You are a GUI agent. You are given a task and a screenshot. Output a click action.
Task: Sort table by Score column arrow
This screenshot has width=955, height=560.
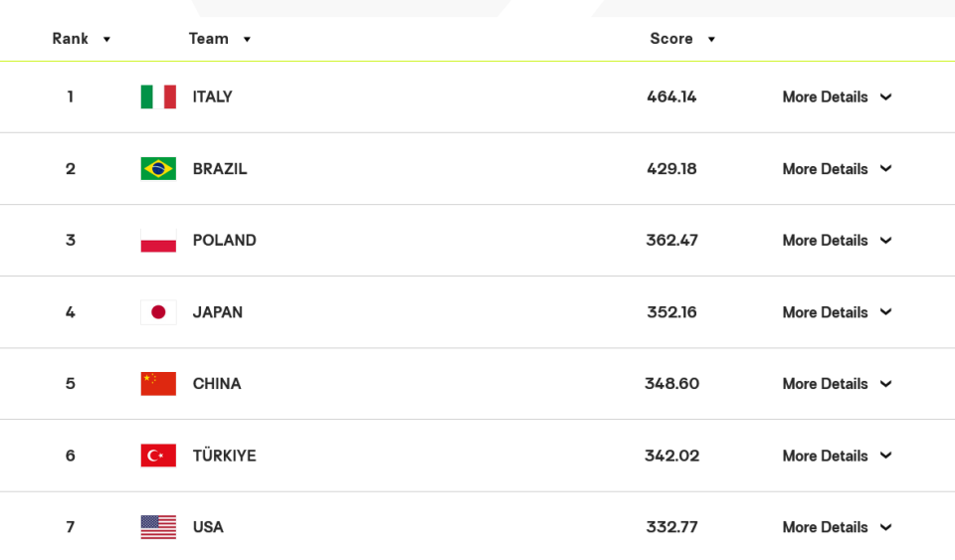pos(710,40)
